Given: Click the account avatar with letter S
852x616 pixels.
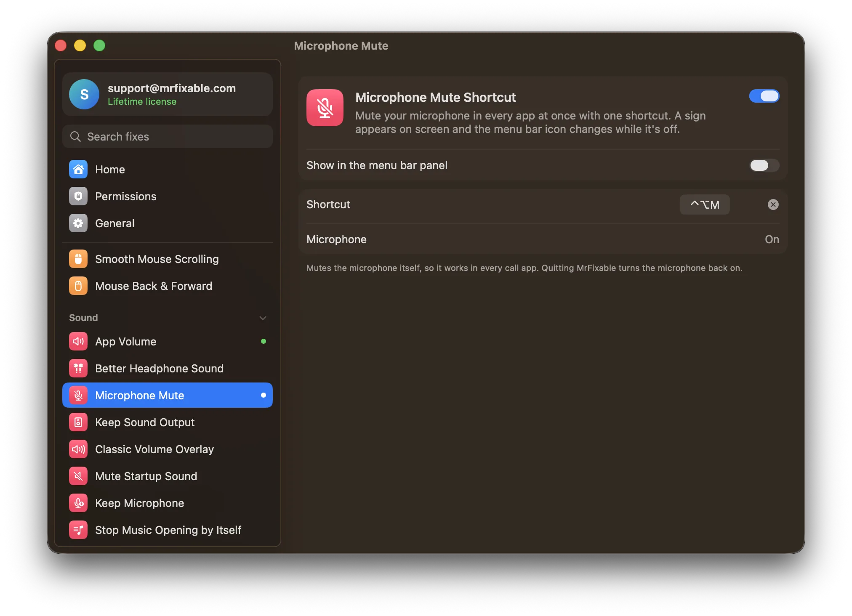Looking at the screenshot, I should (x=84, y=94).
